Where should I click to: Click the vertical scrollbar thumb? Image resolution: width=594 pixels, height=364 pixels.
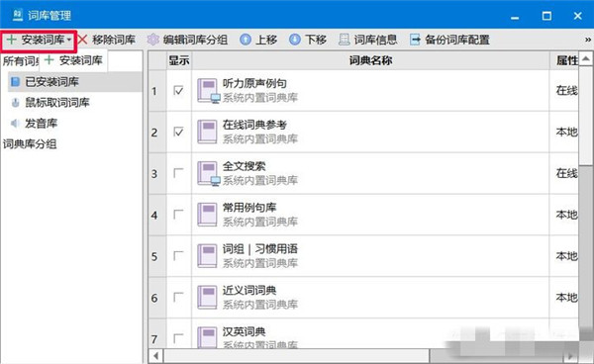pyautogui.click(x=586, y=116)
